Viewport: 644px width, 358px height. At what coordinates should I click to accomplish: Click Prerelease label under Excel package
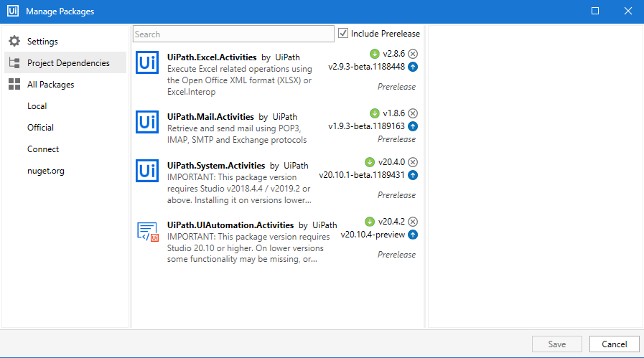(x=396, y=87)
